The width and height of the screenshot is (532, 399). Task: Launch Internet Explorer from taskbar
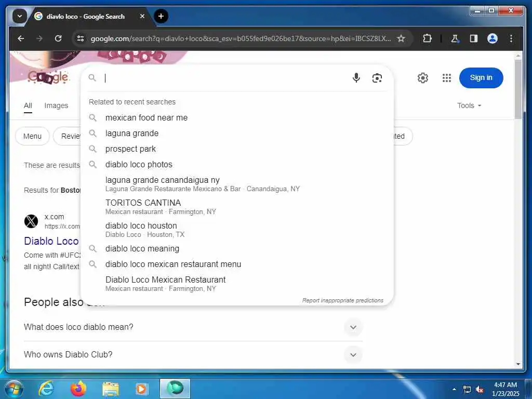[x=46, y=389]
